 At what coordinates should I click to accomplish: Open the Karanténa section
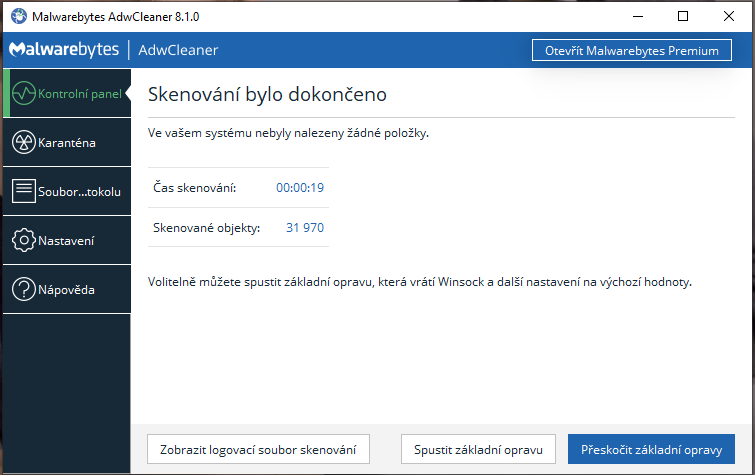tap(67, 143)
